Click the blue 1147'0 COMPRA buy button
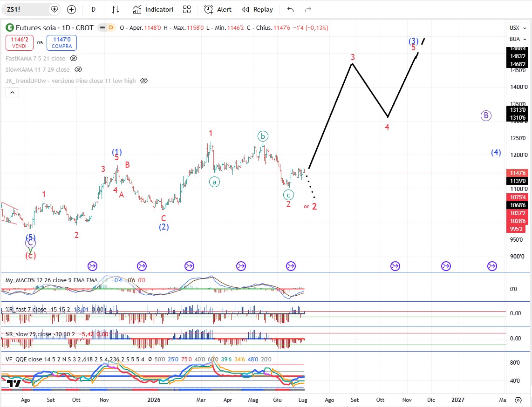This screenshot has height=407, width=532. tap(62, 43)
